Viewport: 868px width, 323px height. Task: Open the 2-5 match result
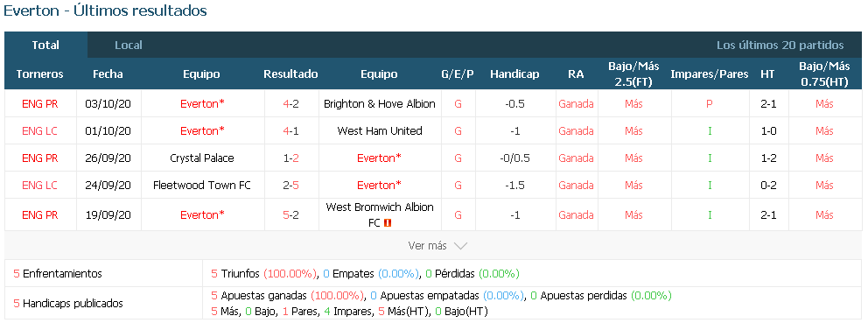(x=291, y=185)
